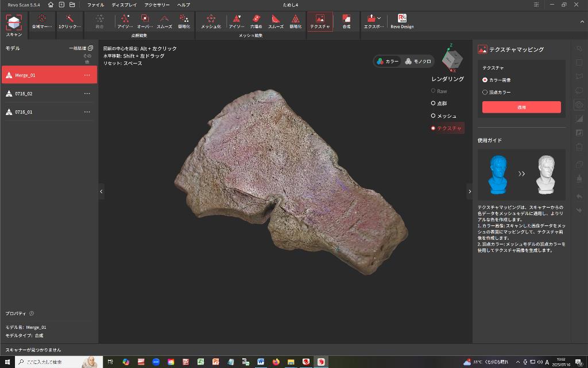Viewport: 588px width, 368px height.
Task: Open the ヘルプ menu
Action: [x=183, y=5]
